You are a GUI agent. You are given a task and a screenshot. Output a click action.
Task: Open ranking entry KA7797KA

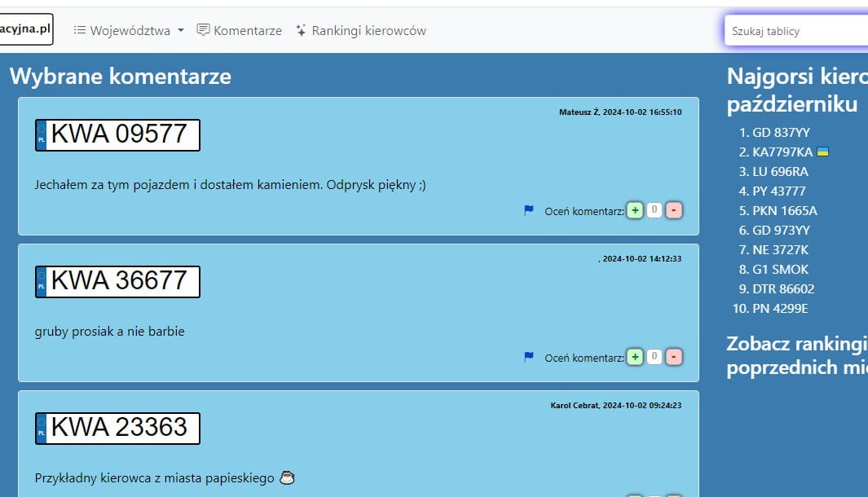coord(782,152)
